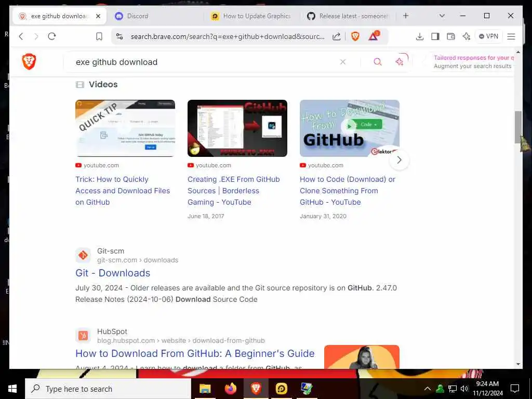The height and width of the screenshot is (399, 532).
Task: Open 'Trick: How to Quickly Access' link
Action: [123, 191]
